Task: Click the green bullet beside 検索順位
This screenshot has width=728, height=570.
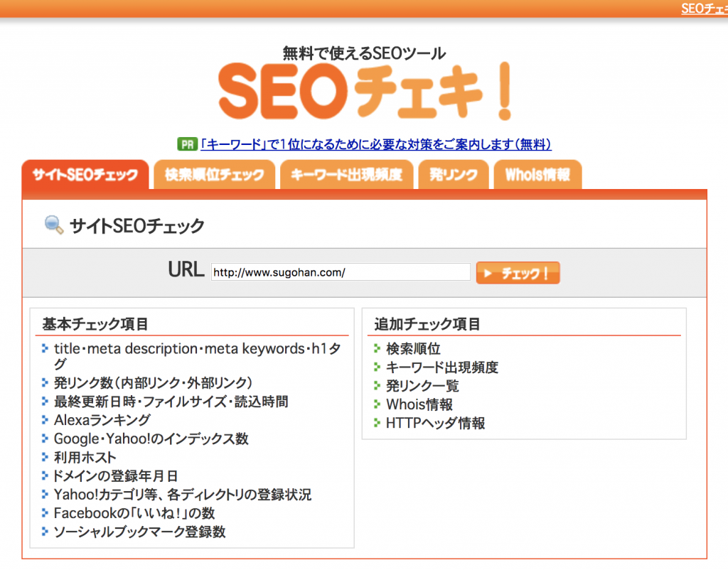Action: (377, 348)
